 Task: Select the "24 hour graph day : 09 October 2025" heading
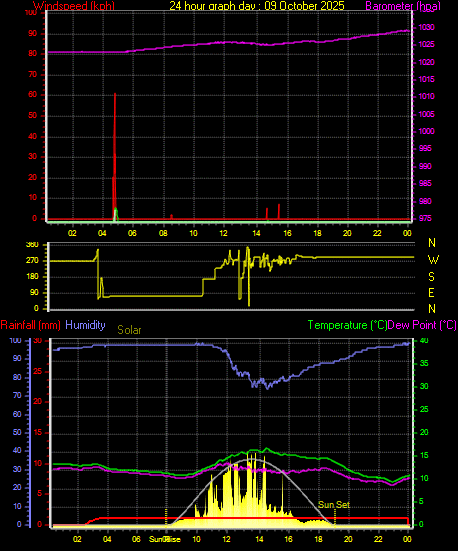tap(257, 6)
